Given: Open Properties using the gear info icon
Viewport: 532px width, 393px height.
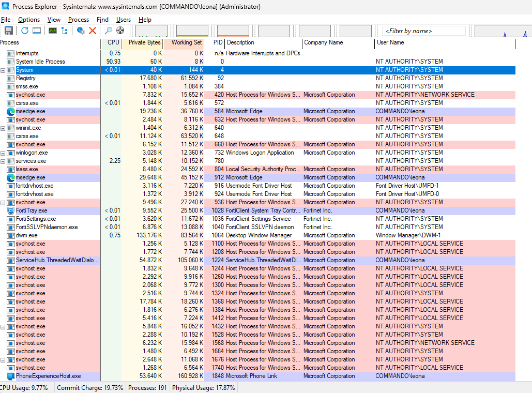Looking at the screenshot, I should (81, 31).
